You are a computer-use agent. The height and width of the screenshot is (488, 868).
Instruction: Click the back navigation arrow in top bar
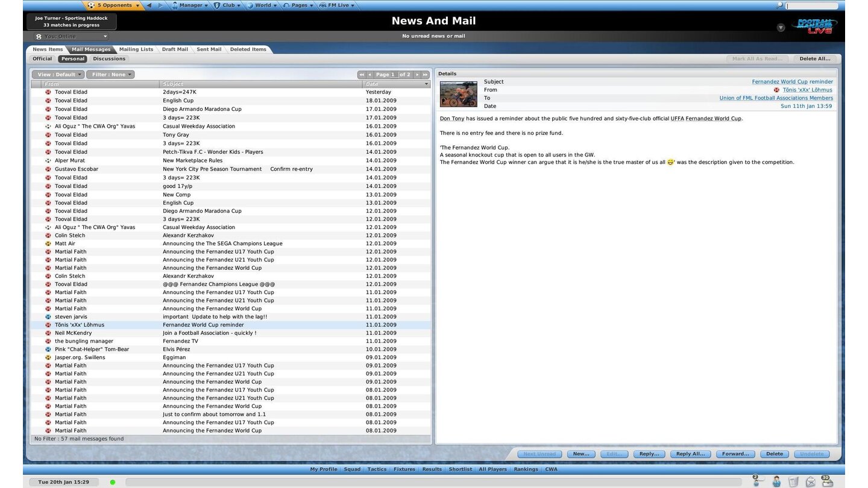[149, 5]
